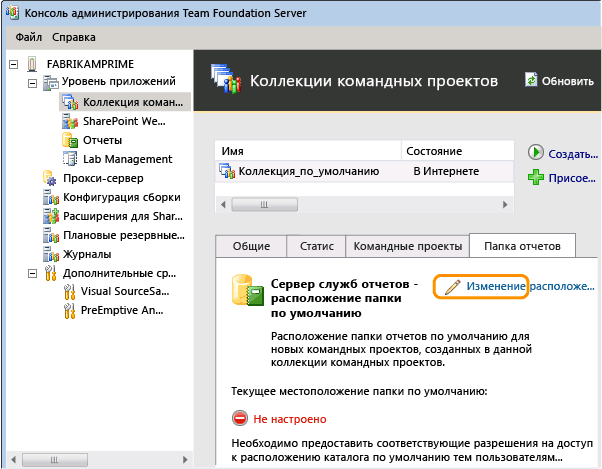Select Прокси-сервер in the tree
602x469 pixels.
coord(103,178)
